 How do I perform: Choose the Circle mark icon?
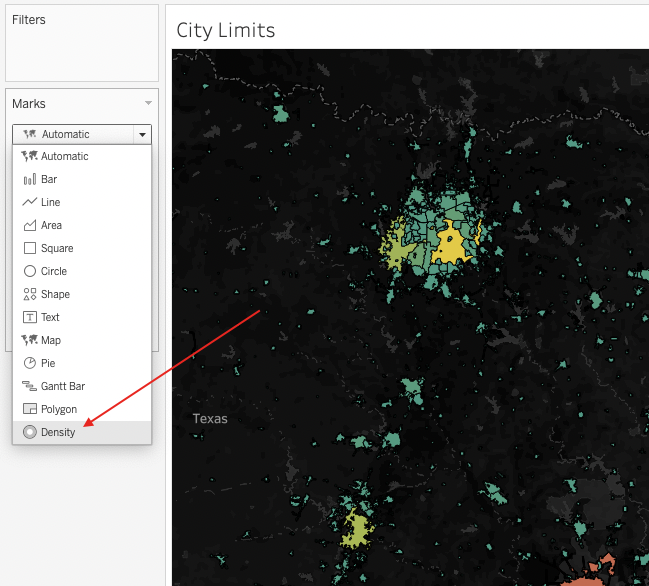tap(29, 271)
